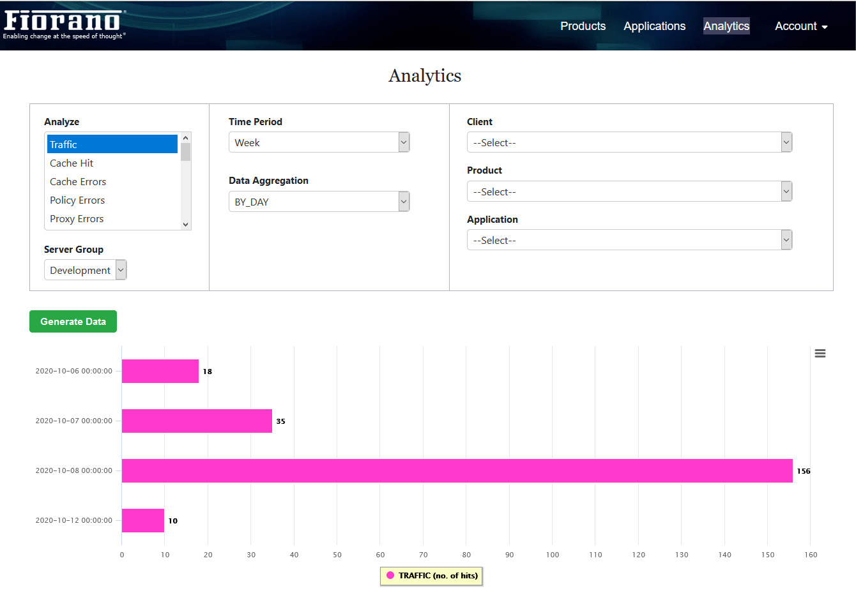Screen dimensions: 856x616
Task: Open the Application select dropdown
Action: pyautogui.click(x=629, y=240)
